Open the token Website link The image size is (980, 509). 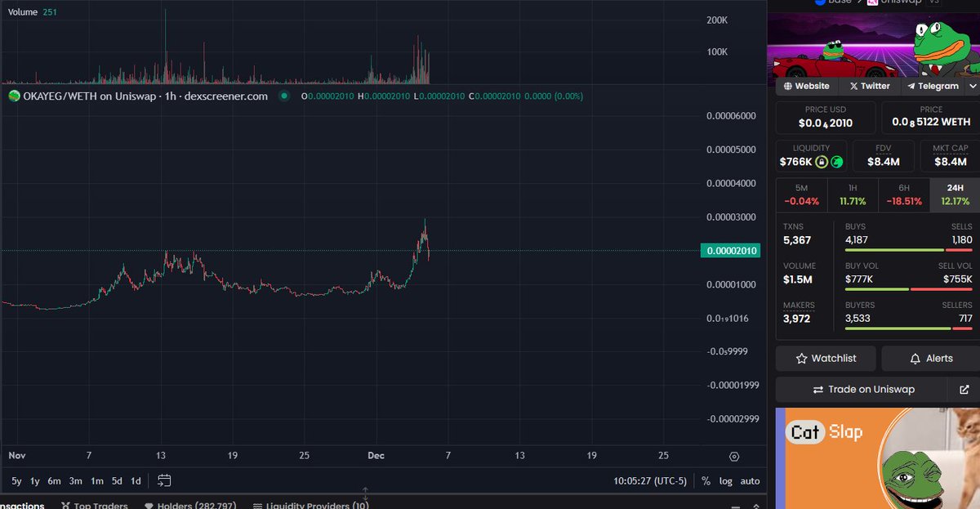[x=806, y=86]
